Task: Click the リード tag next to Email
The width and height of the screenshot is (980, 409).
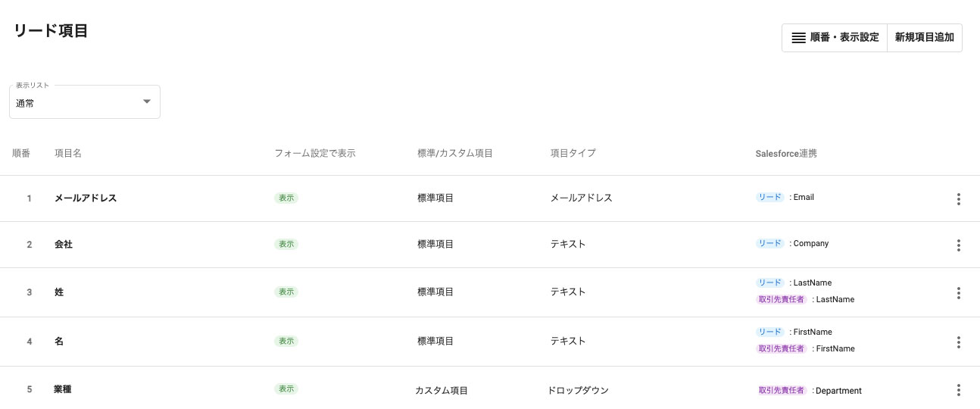Action: click(x=770, y=197)
